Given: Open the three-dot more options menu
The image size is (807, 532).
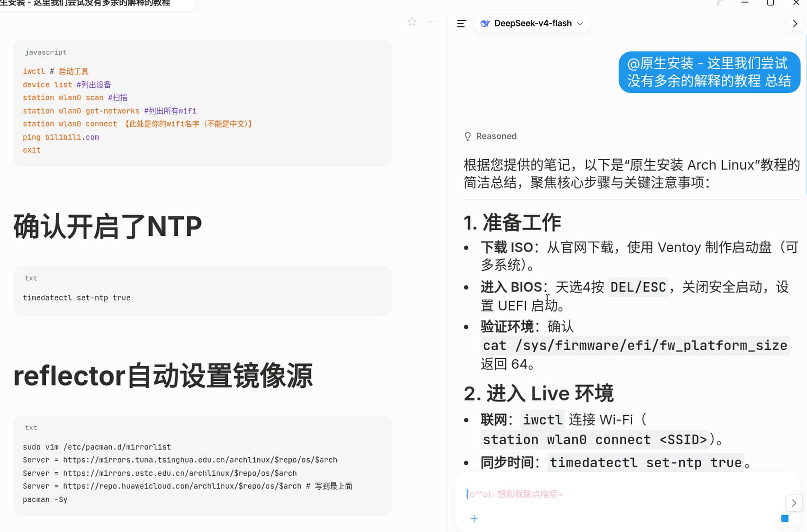Looking at the screenshot, I should coord(431,21).
